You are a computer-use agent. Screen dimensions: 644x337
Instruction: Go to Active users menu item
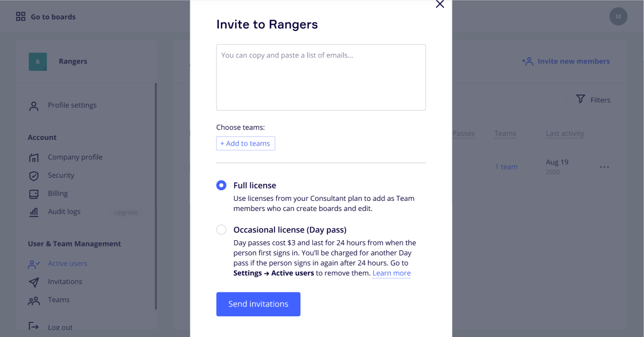click(67, 263)
